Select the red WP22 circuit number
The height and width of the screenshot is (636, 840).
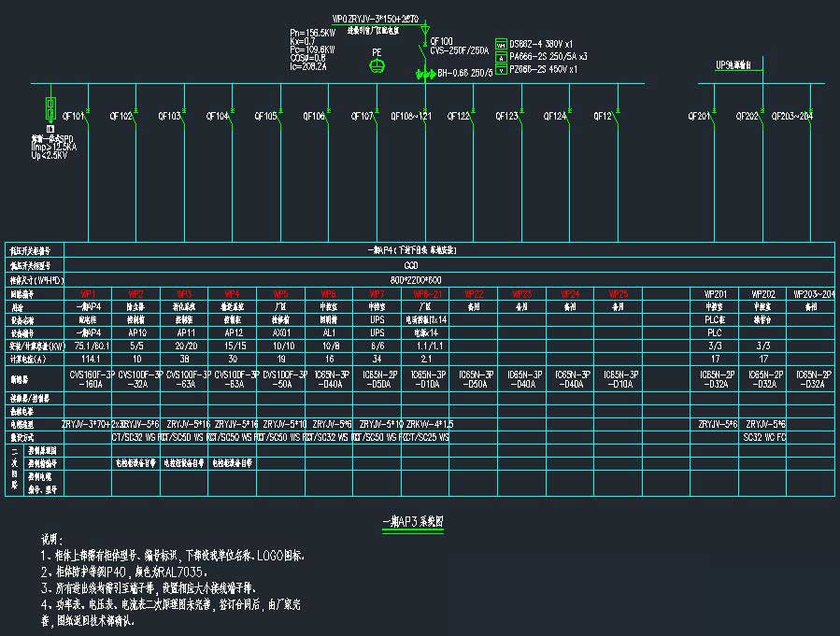point(474,294)
